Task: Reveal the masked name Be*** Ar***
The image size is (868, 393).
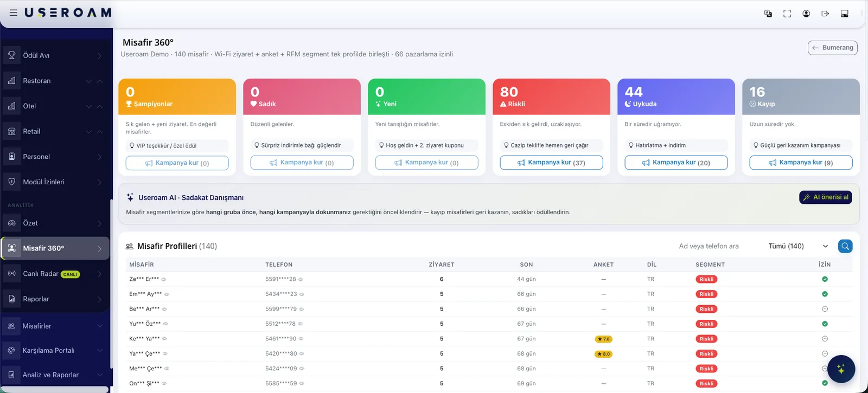Action: 164,309
